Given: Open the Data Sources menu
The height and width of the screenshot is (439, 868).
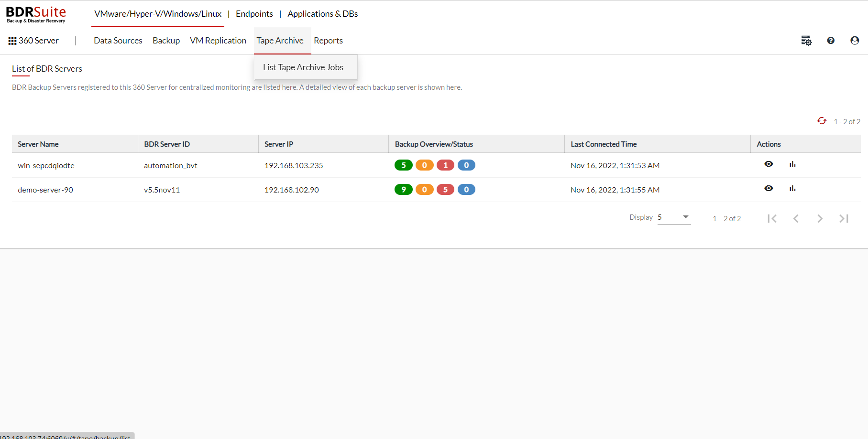Looking at the screenshot, I should (x=118, y=41).
